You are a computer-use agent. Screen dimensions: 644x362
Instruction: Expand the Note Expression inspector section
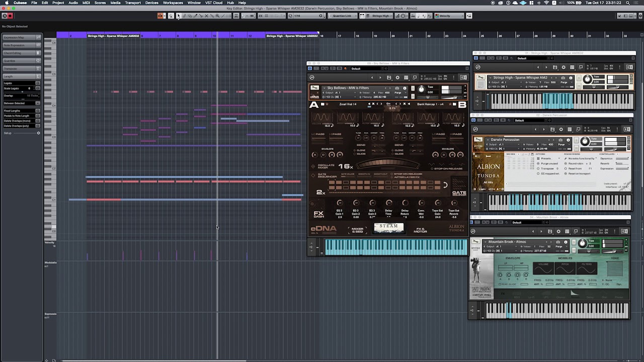point(22,45)
